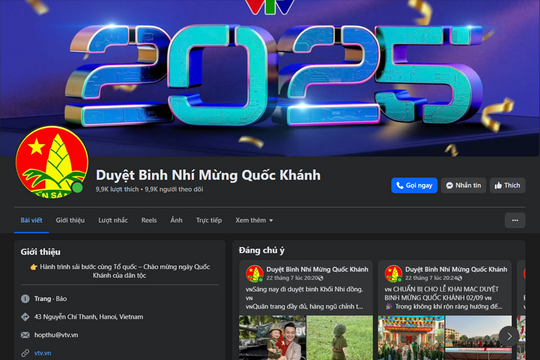Open the Ảnh photos tab
The width and height of the screenshot is (540, 360).
click(x=176, y=220)
